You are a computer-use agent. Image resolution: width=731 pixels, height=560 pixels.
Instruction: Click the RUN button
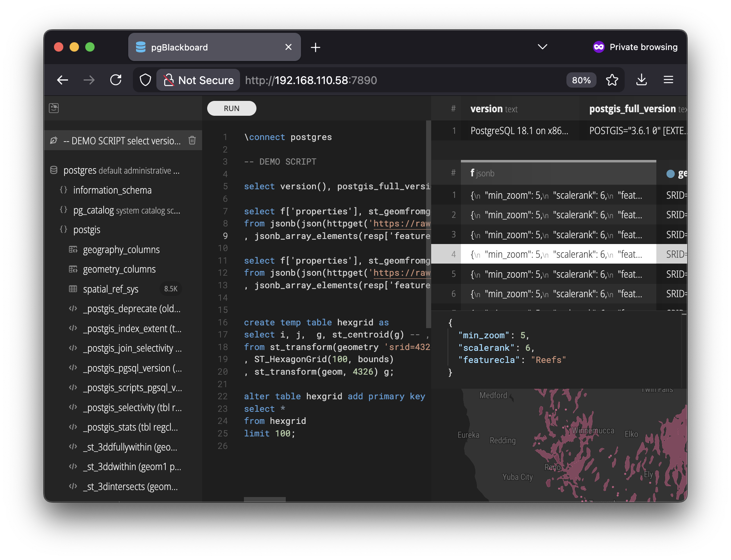coord(231,108)
